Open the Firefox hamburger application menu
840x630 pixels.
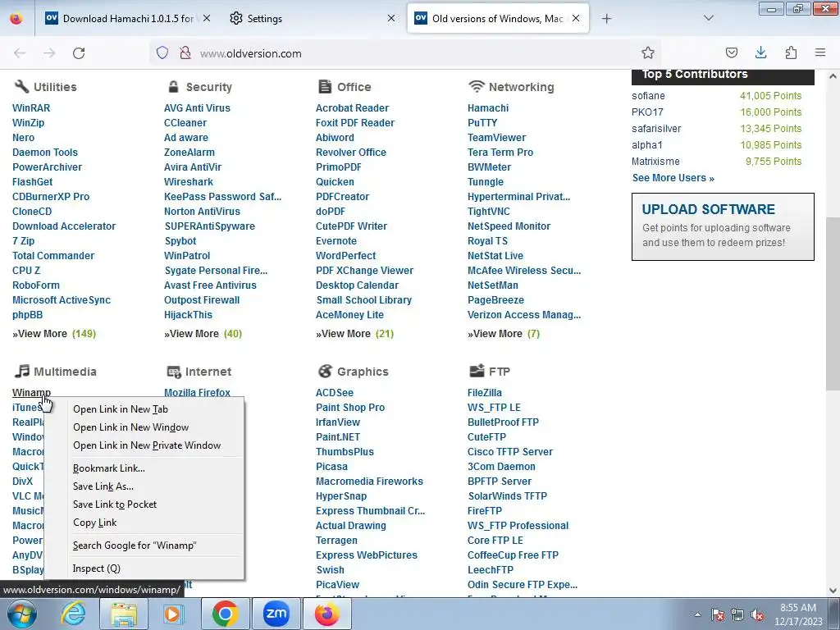coord(820,52)
